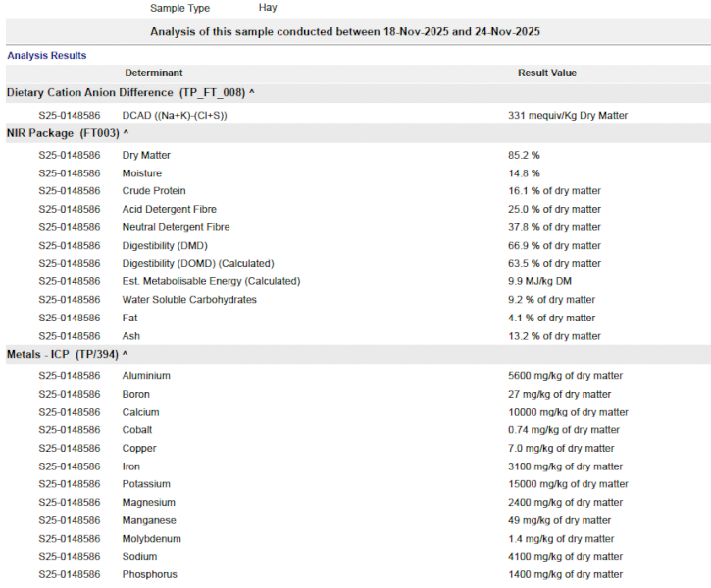Click the Analysis Results heading
Viewport: 711px width, 588px height.
point(47,56)
